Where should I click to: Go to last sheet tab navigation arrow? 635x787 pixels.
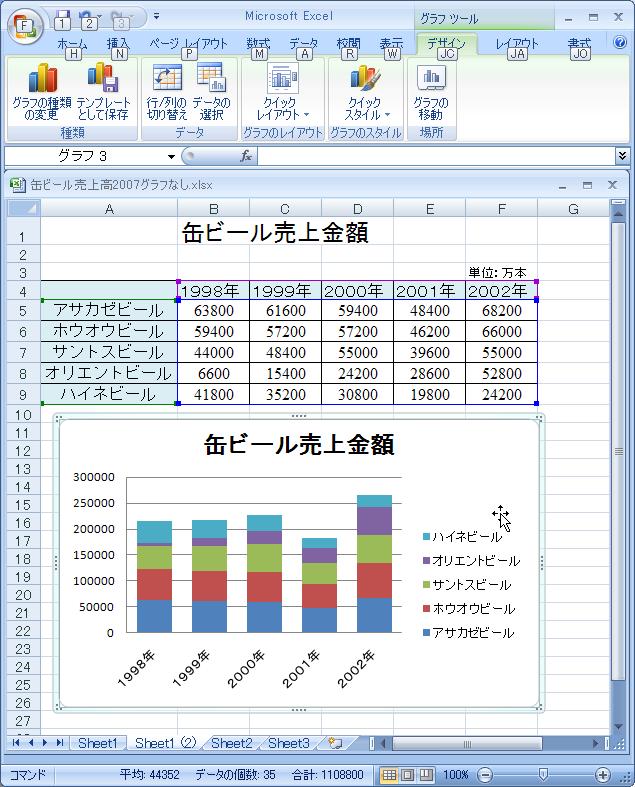coord(60,743)
